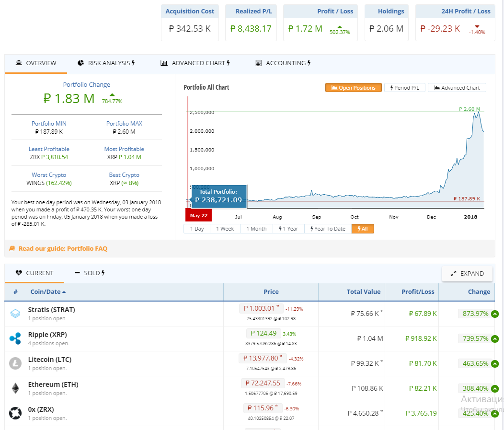This screenshot has height=430, width=504.
Task: Click the May 22 chart date marker
Action: (198, 215)
